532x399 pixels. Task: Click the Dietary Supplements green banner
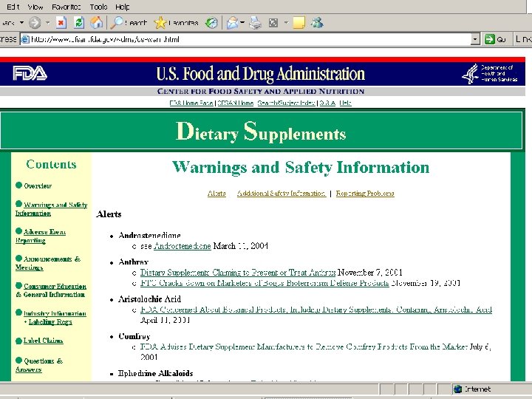(x=261, y=131)
